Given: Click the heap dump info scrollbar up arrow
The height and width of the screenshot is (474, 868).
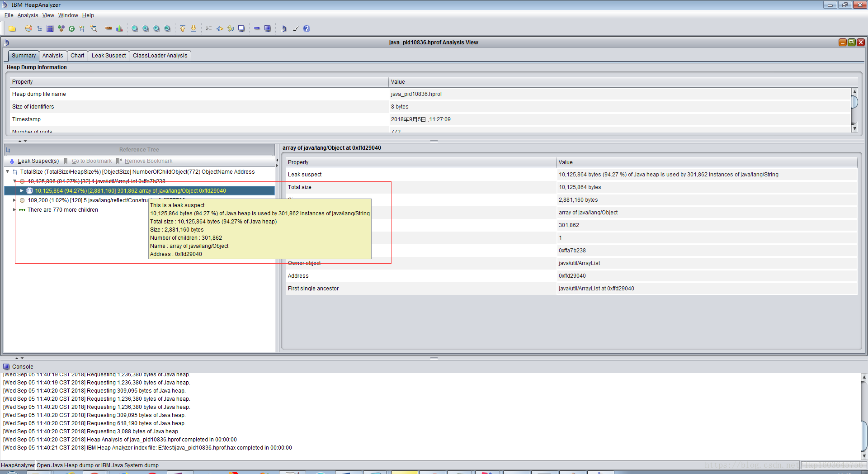Looking at the screenshot, I should (x=854, y=91).
